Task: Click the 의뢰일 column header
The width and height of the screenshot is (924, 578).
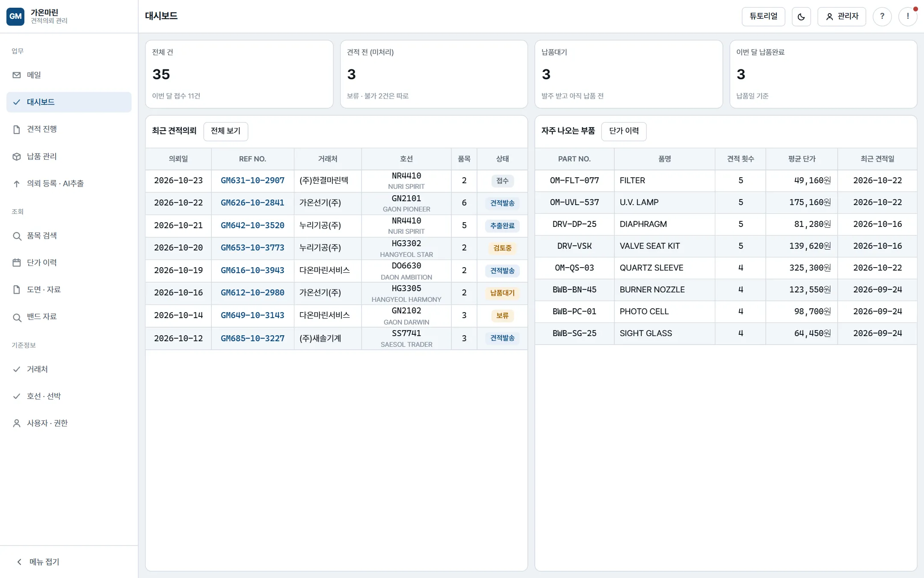Action: pos(178,159)
